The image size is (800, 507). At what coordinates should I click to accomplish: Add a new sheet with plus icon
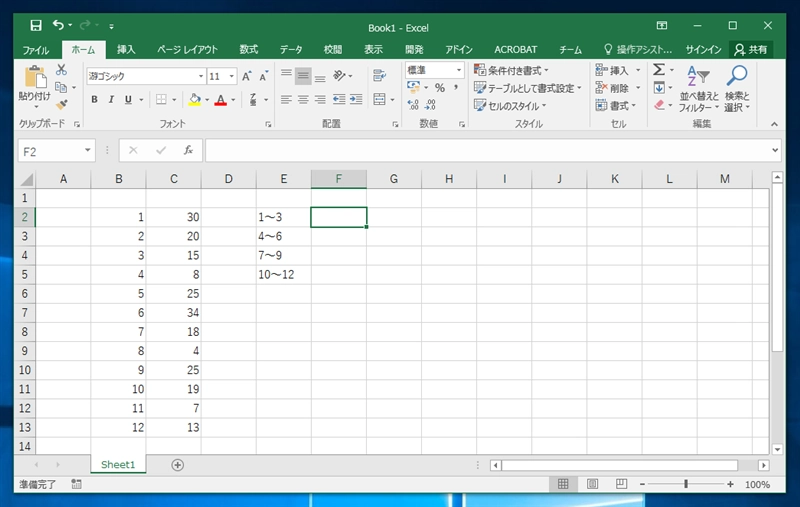coord(178,465)
